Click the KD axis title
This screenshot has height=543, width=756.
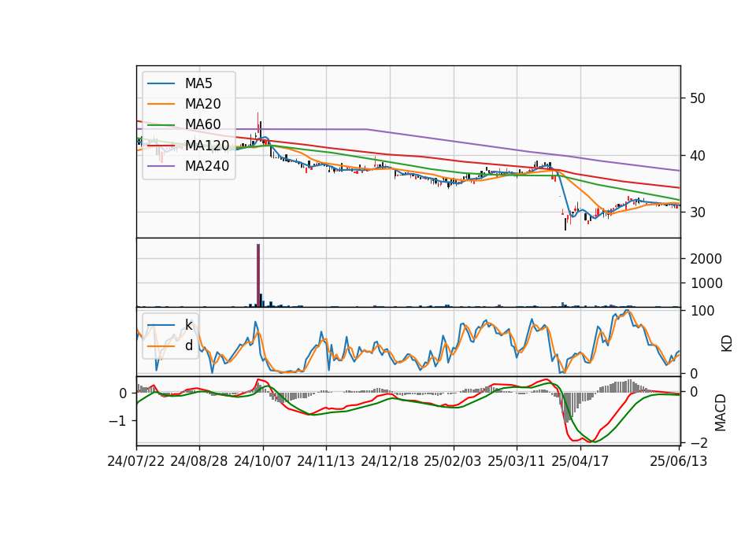(727, 343)
